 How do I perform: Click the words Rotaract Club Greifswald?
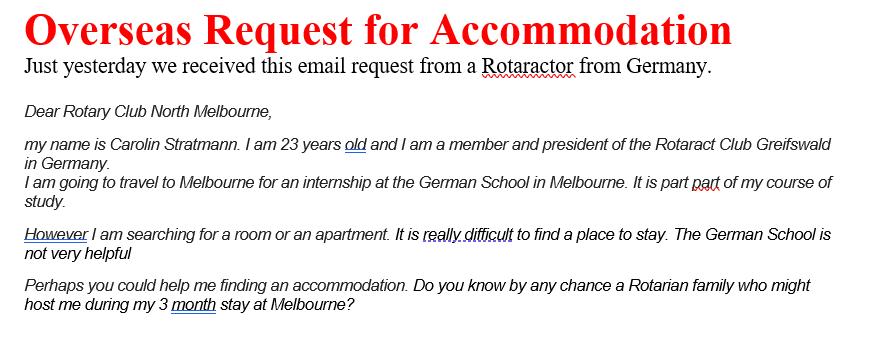tap(743, 145)
